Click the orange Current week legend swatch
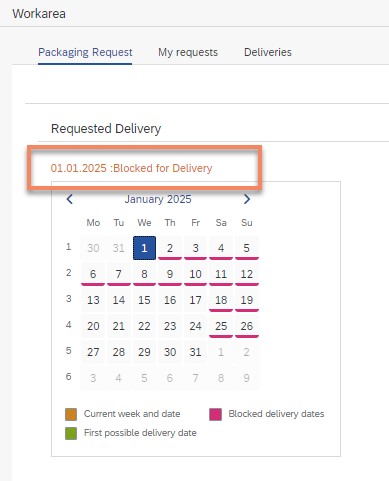The height and width of the screenshot is (481, 389). coord(71,414)
